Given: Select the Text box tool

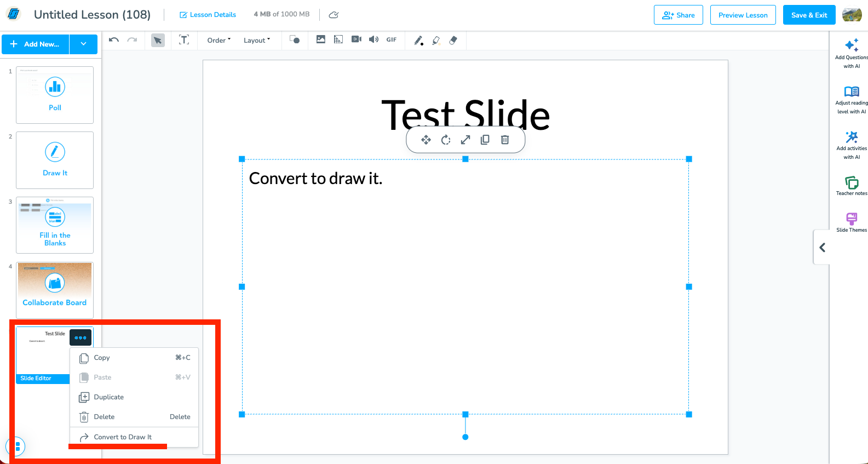Looking at the screenshot, I should point(184,39).
